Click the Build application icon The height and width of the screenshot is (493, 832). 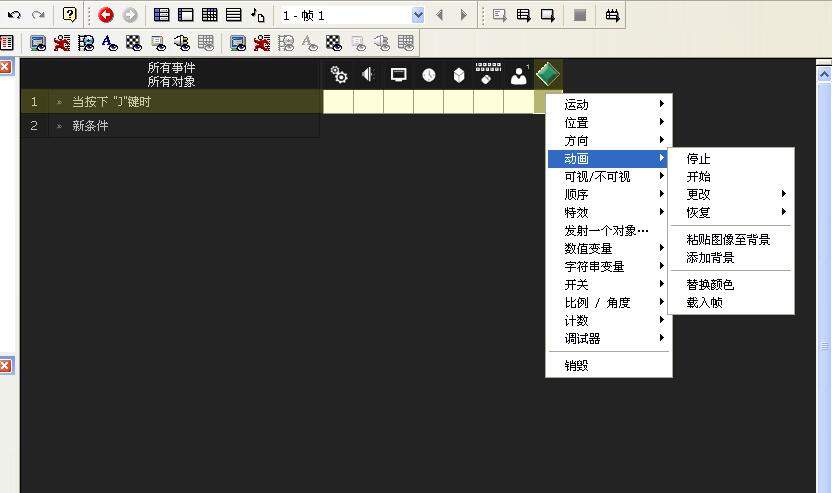click(x=612, y=15)
